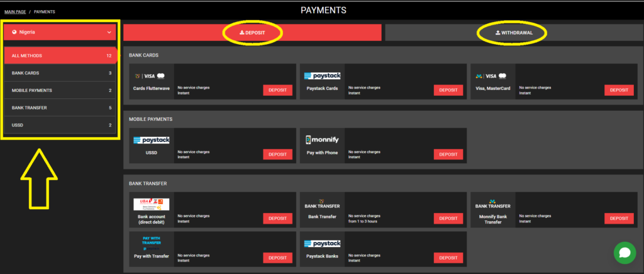This screenshot has width=644, height=274.
Task: Open the green live chat bubble
Action: pyautogui.click(x=625, y=253)
